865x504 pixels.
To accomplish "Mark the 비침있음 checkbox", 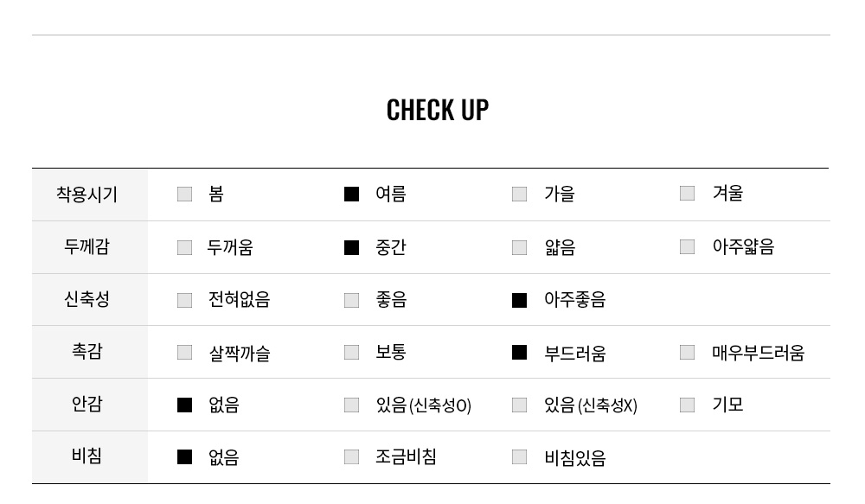I will point(519,457).
